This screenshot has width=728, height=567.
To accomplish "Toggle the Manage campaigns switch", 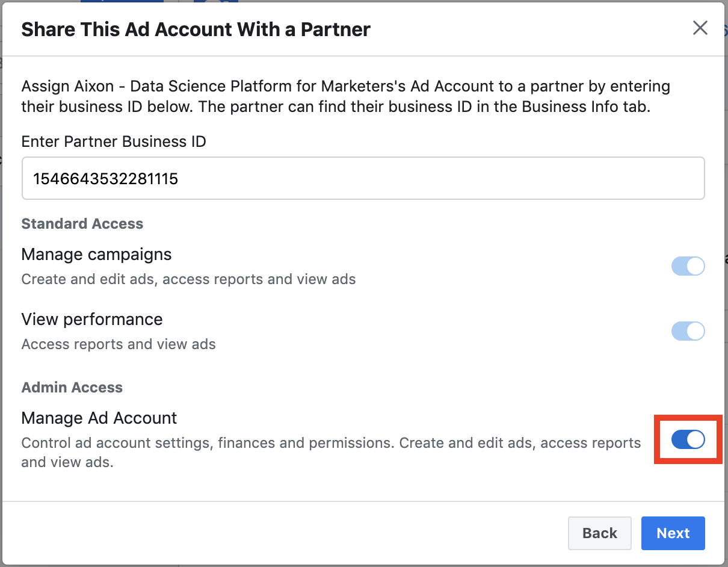I will coord(688,266).
